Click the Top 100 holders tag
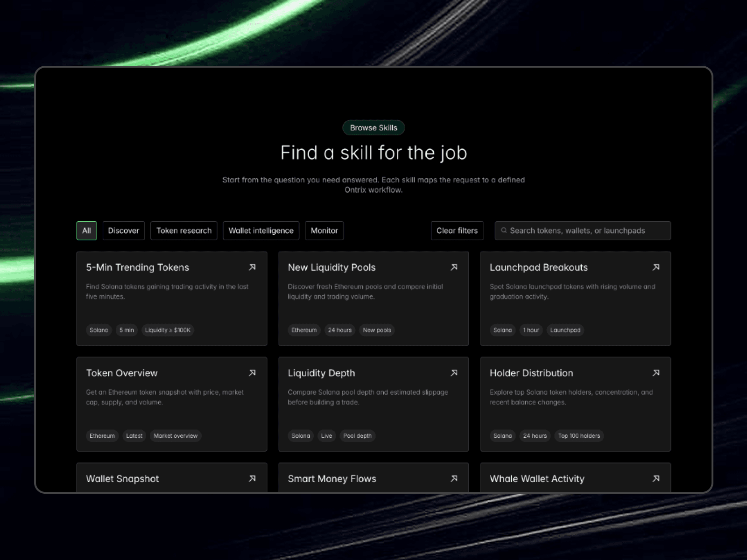The image size is (747, 560). (579, 436)
